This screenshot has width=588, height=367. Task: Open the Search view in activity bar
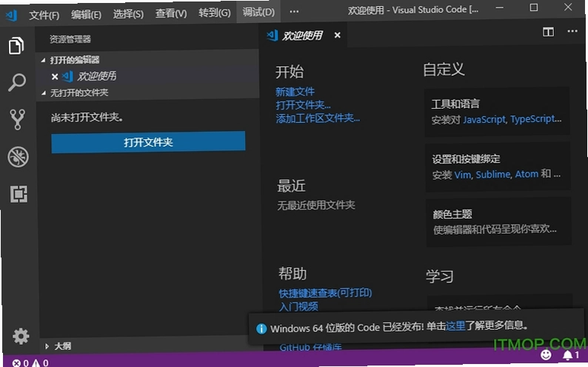[17, 82]
